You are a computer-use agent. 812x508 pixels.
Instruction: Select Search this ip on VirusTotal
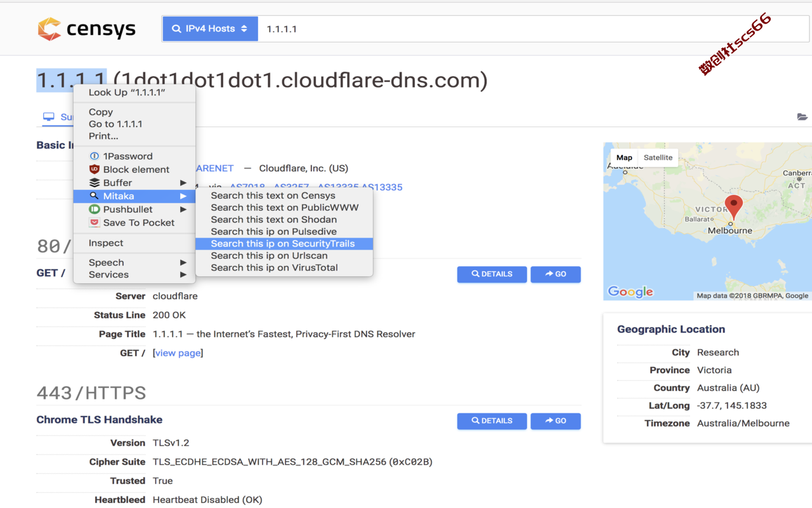tap(284, 268)
